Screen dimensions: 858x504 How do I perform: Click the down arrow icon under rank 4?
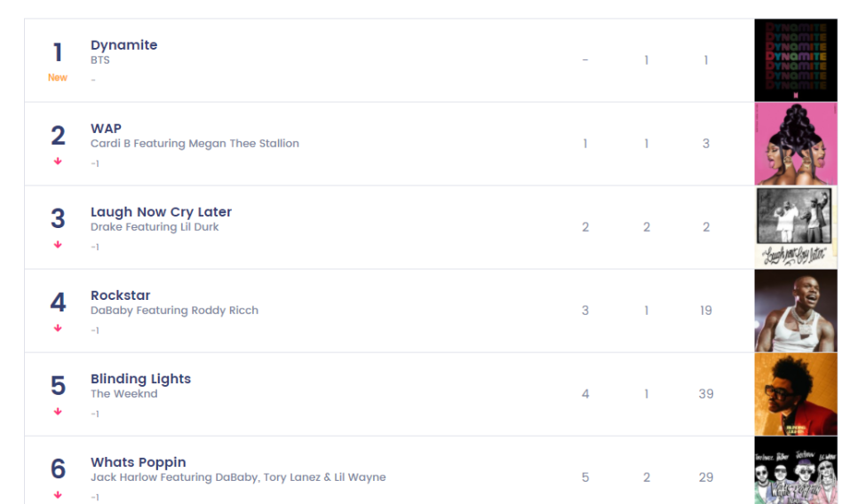click(x=58, y=328)
